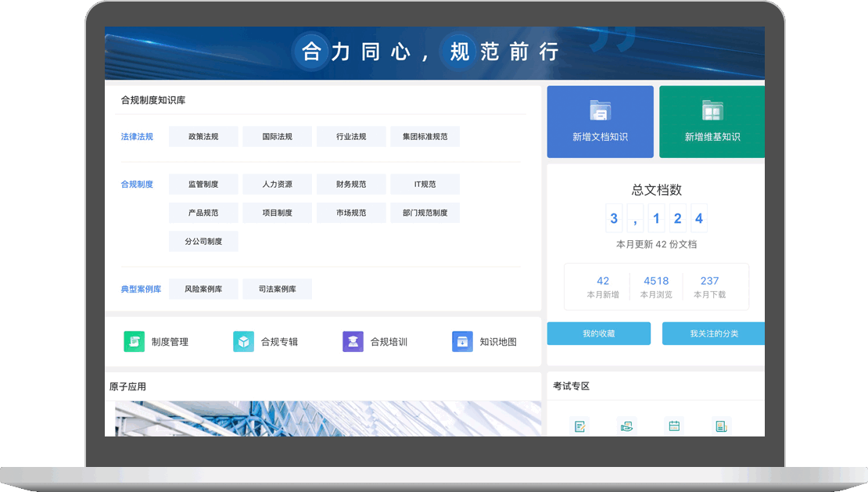The width and height of the screenshot is (868, 492).
Task: Select the 法律法规 category label
Action: click(x=137, y=137)
